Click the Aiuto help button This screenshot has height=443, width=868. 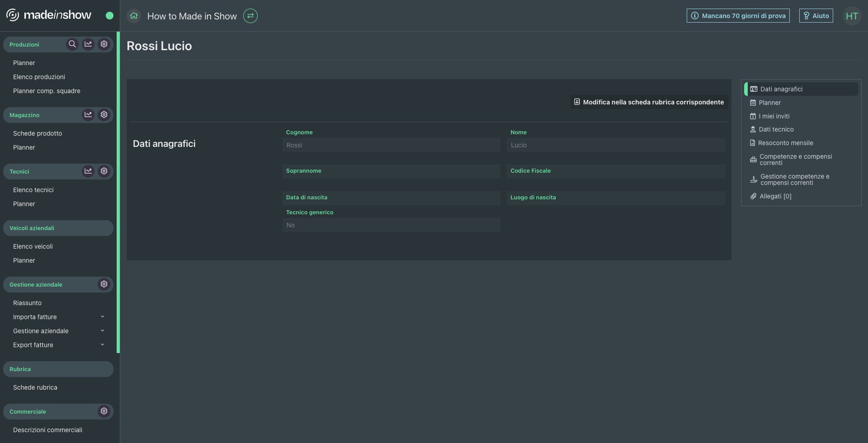[816, 16]
